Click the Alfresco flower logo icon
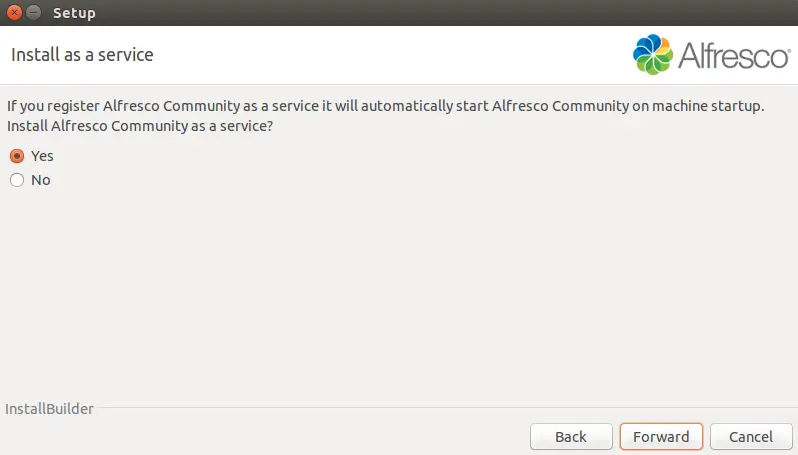Viewport: 798px width, 455px height. [x=652, y=54]
